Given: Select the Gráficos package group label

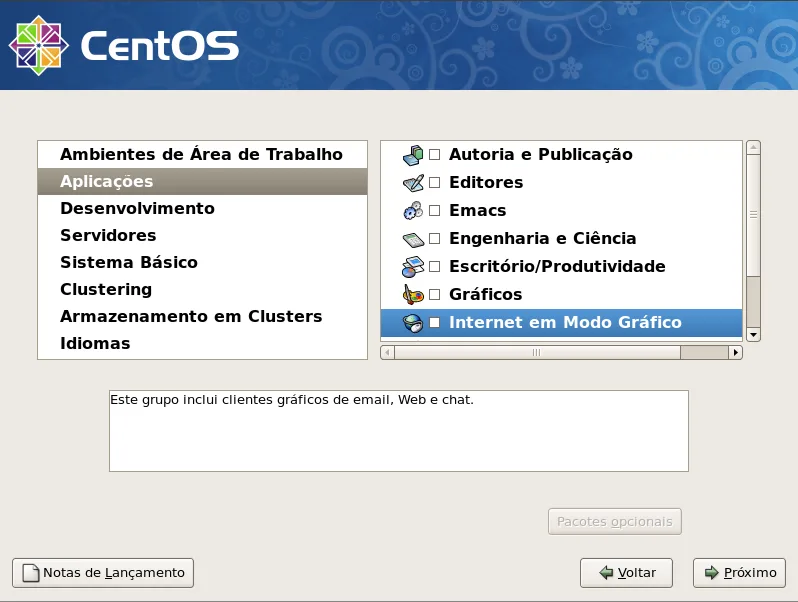Looking at the screenshot, I should pyautogui.click(x=486, y=295).
